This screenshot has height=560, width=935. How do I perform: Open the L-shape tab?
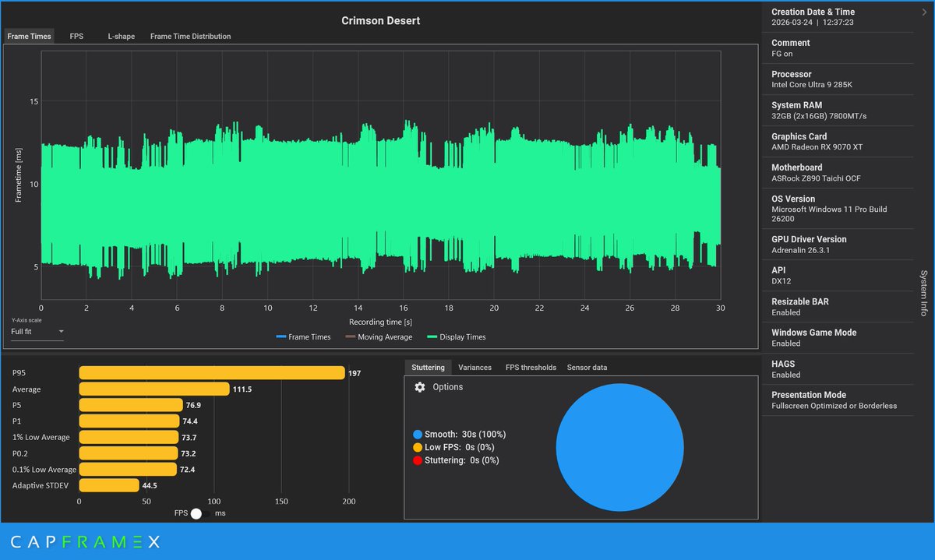point(121,36)
